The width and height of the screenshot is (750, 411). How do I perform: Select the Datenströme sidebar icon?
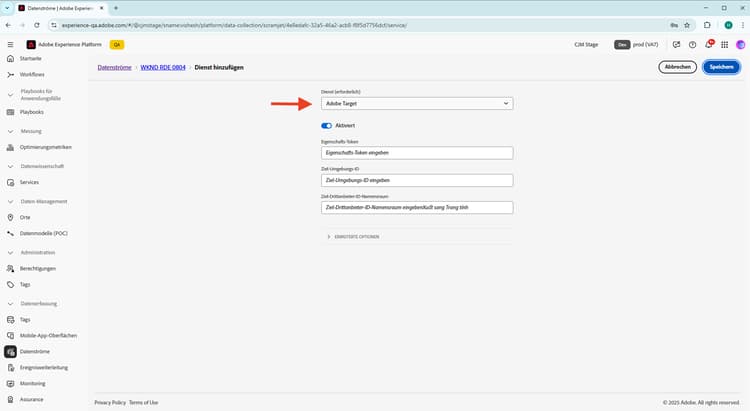(11, 352)
